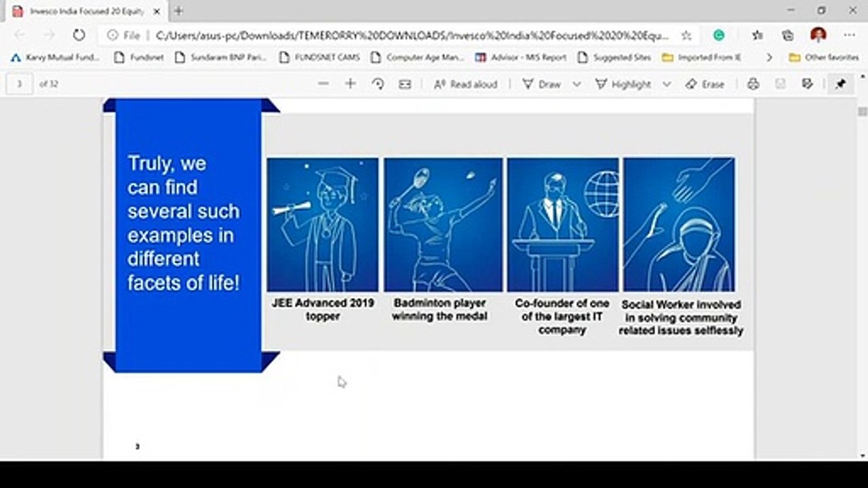Open the Favorites list icon

tap(757, 35)
